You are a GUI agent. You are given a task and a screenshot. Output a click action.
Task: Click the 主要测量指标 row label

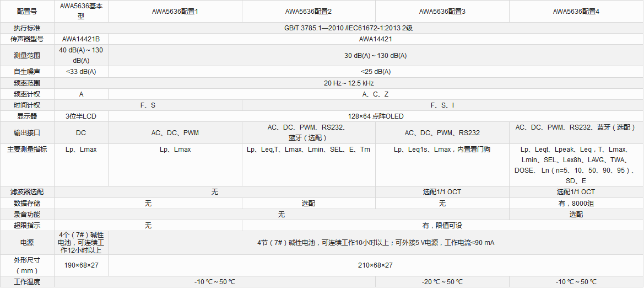(x=27, y=150)
